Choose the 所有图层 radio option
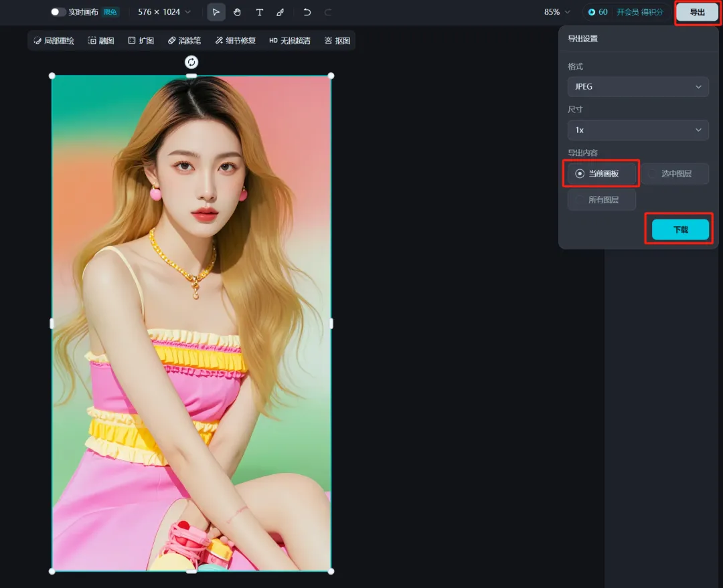Screen dimensions: 723x588 pos(602,199)
